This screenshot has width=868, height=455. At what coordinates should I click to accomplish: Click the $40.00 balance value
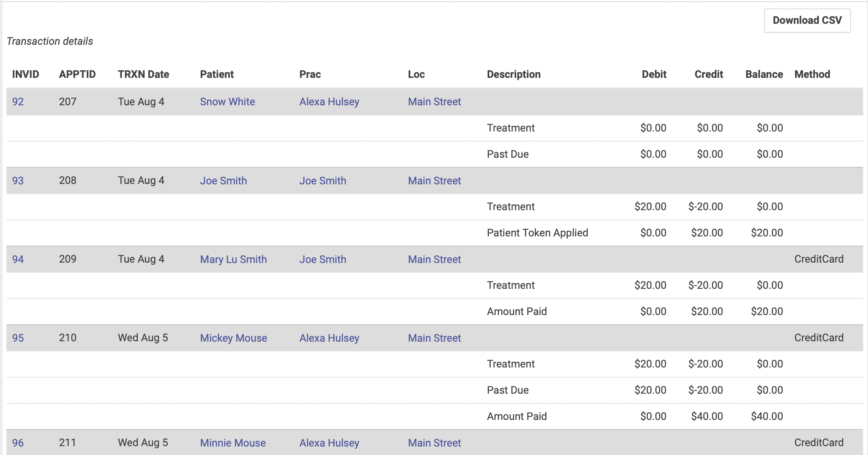pyautogui.click(x=767, y=416)
